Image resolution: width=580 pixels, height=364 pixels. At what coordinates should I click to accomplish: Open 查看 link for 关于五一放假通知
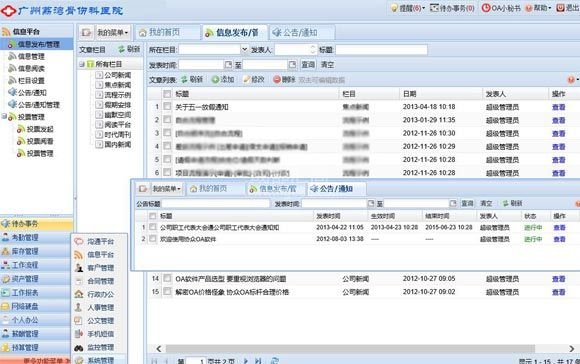(x=558, y=107)
